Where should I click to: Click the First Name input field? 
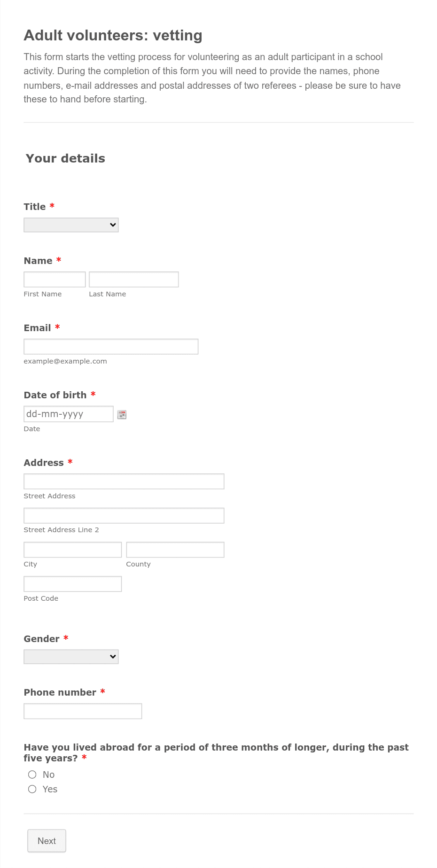(54, 279)
